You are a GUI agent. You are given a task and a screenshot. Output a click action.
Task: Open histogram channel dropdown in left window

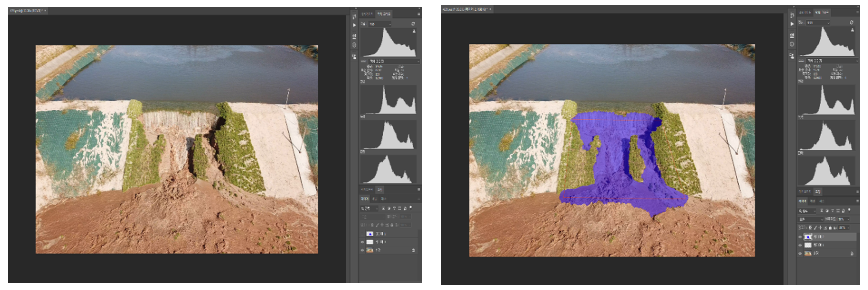point(380,24)
